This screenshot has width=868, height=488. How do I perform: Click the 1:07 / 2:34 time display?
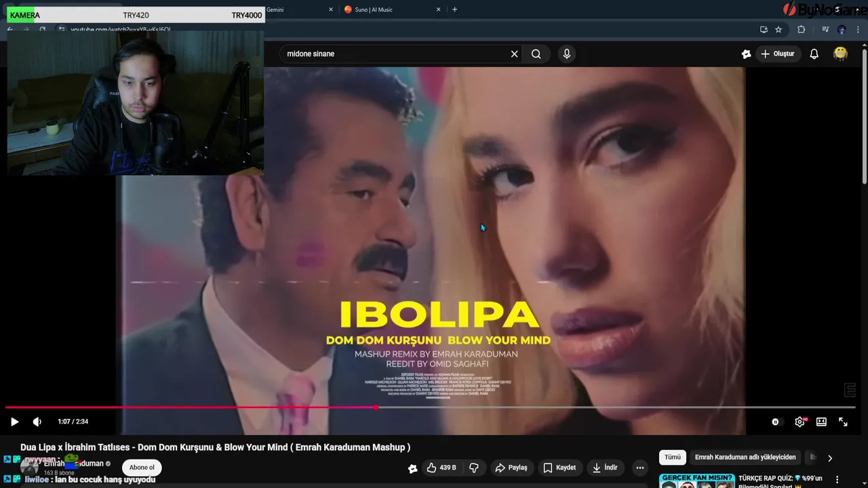(x=73, y=422)
